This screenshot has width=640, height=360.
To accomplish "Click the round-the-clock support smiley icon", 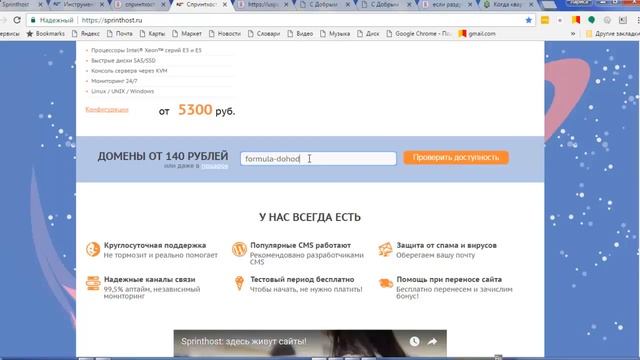I will click(x=93, y=249).
